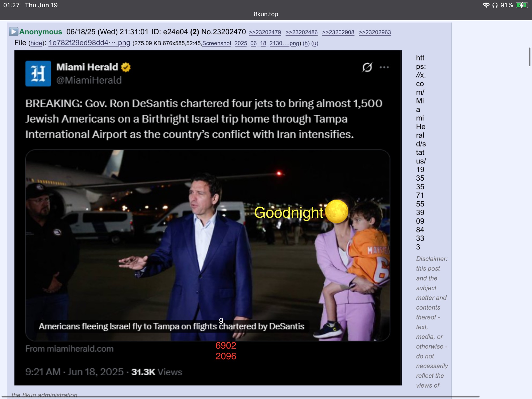Click the 'From miamiherald.com' text
Viewport: 532px width, 399px height.
point(69,349)
